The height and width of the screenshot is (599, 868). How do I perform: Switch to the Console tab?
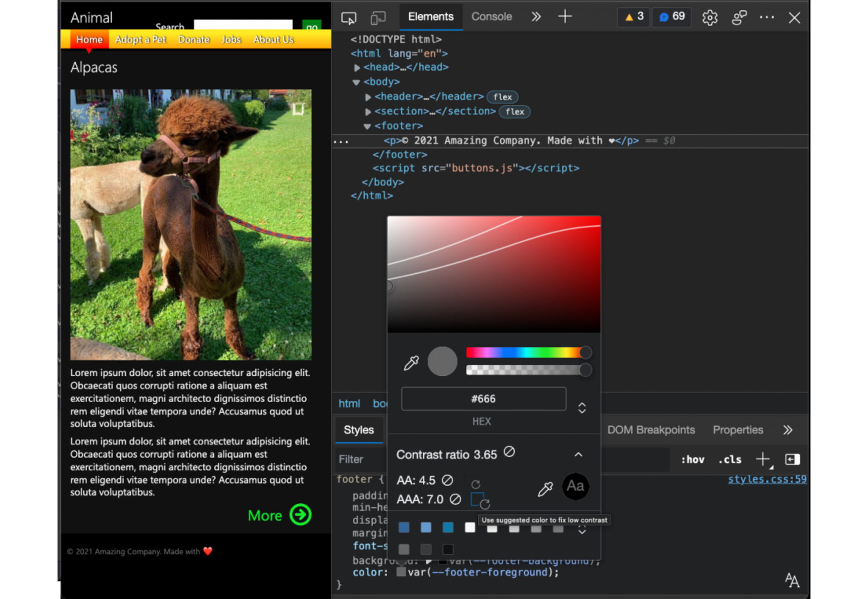point(492,17)
